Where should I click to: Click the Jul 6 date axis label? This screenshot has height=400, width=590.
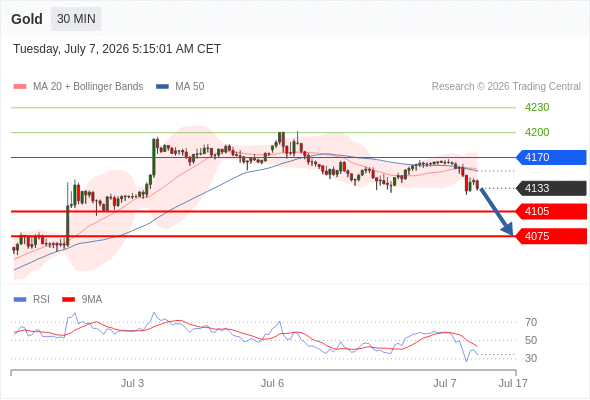coord(272,383)
